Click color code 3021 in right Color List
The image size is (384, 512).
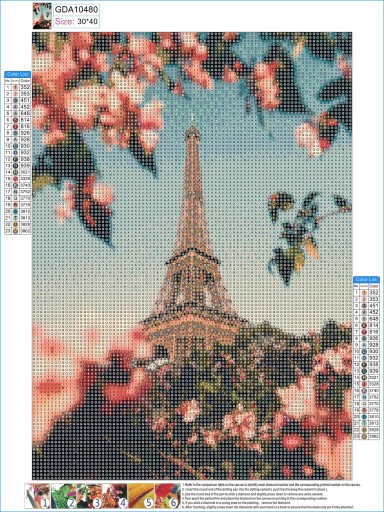point(374,378)
